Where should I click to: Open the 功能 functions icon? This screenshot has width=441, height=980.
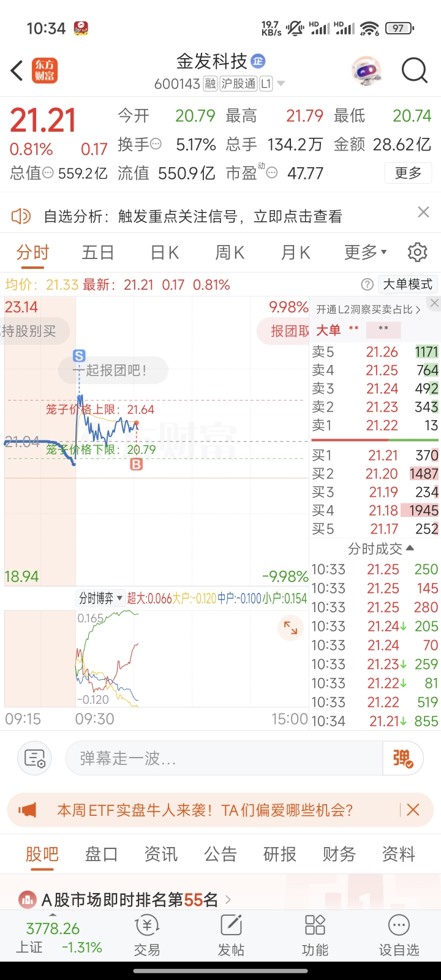315,936
